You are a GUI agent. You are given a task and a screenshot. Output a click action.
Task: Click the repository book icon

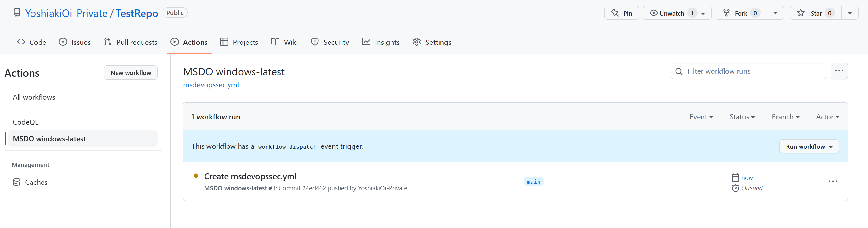pos(17,12)
